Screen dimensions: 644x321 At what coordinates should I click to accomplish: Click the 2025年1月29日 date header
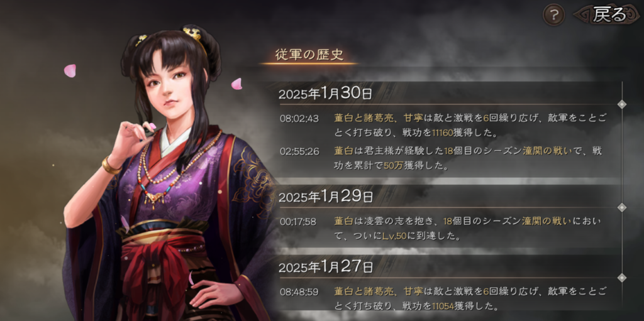tap(325, 197)
